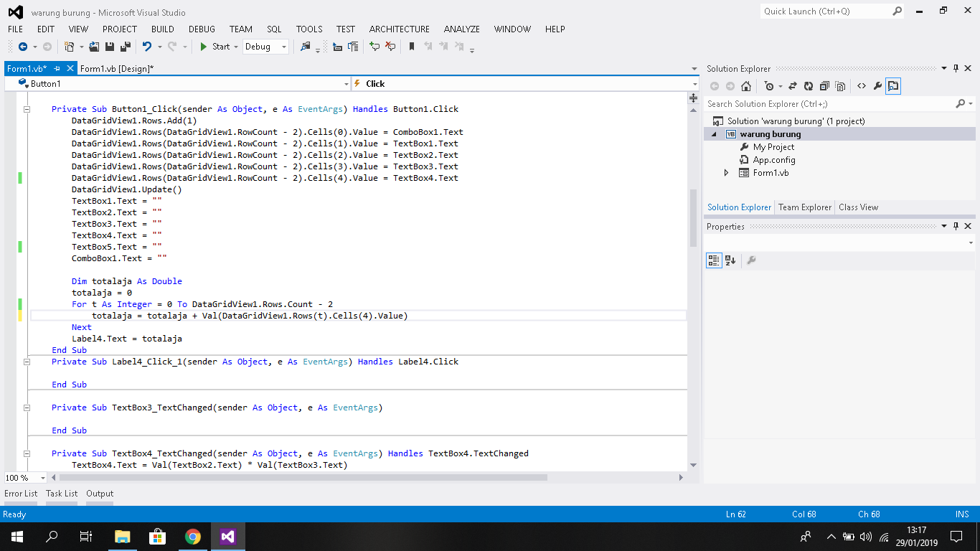Switch Properties panel to Alphabetical sorting
The image size is (980, 551).
click(730, 260)
